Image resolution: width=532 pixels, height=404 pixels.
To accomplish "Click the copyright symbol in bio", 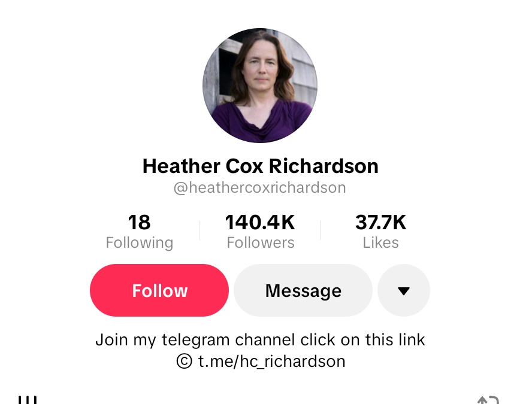I will tap(185, 362).
